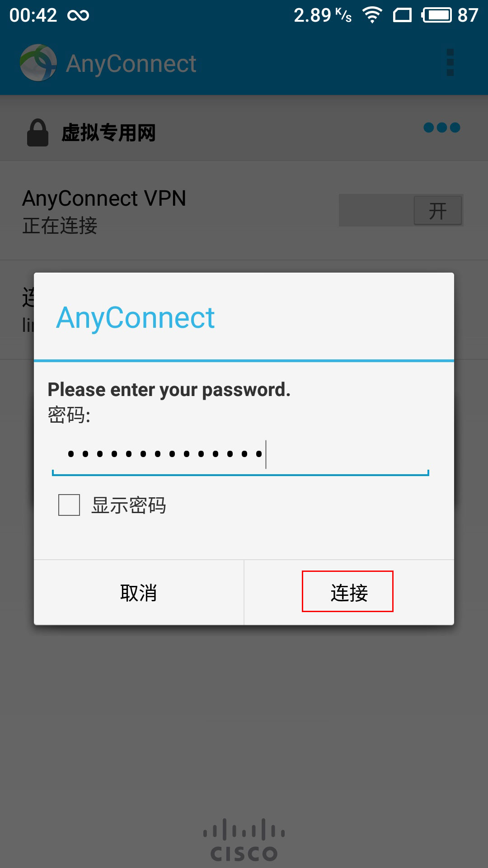The height and width of the screenshot is (868, 488).
Task: Click the 取消 button
Action: point(139,593)
